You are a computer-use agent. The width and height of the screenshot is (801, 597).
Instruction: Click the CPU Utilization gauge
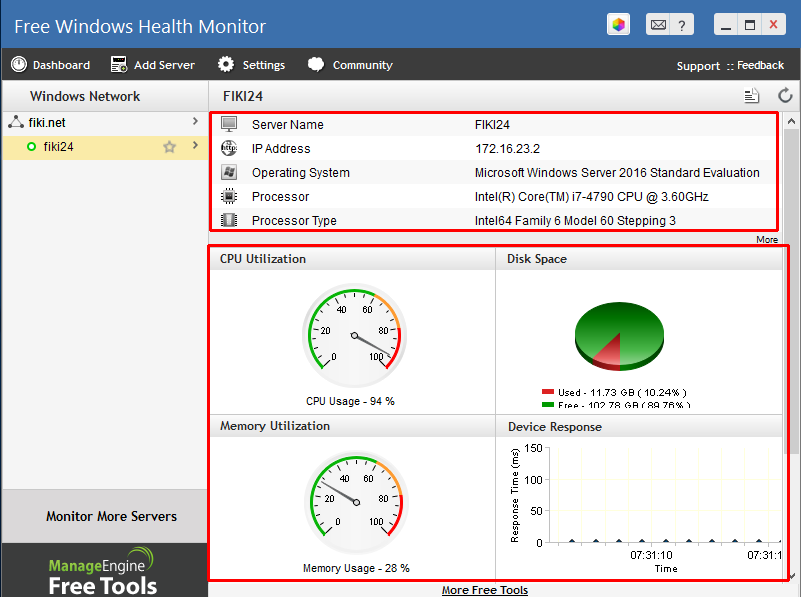(x=352, y=334)
